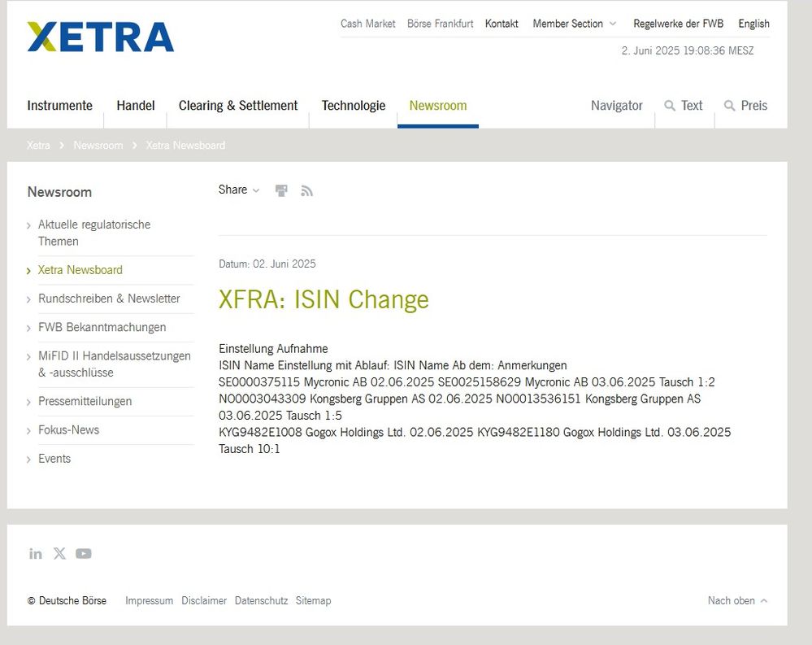This screenshot has height=645, width=812.
Task: Click the Xetra breadcrumb link
Action: click(38, 145)
